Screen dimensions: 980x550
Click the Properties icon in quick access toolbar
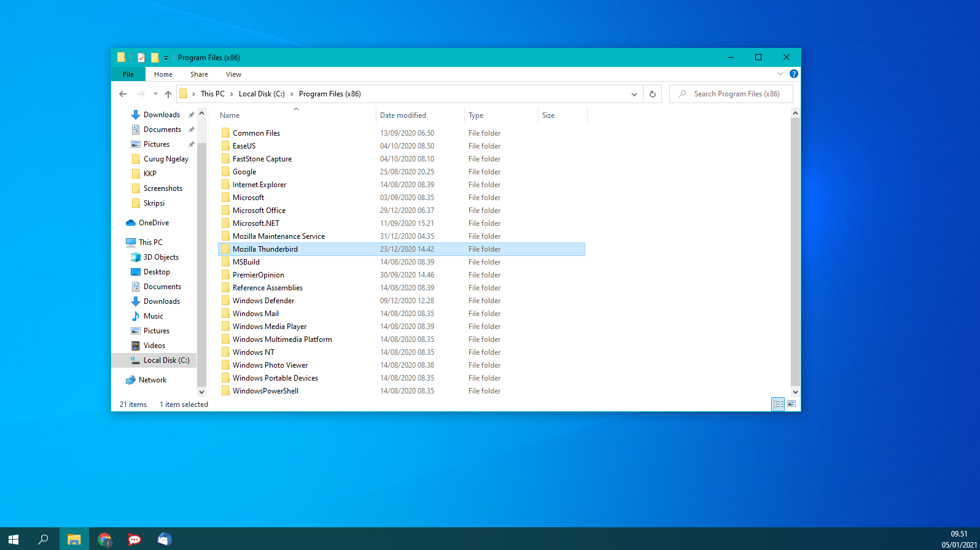[141, 57]
